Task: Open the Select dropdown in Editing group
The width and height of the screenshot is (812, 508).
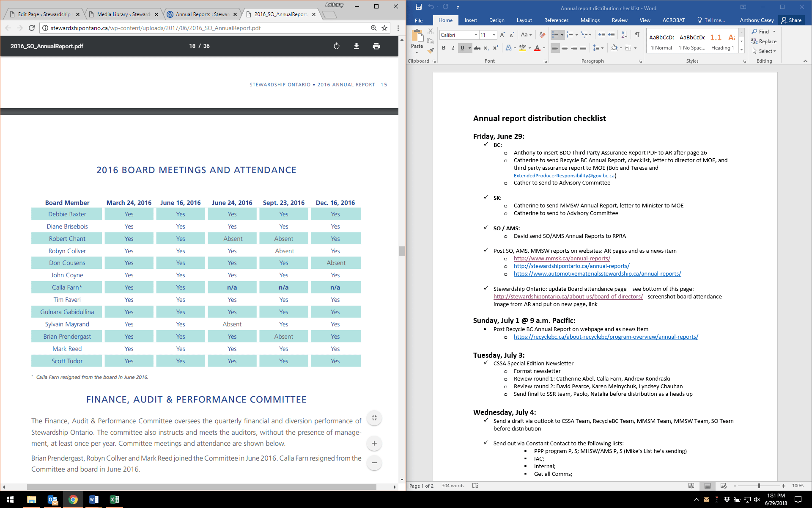Action: click(x=764, y=51)
